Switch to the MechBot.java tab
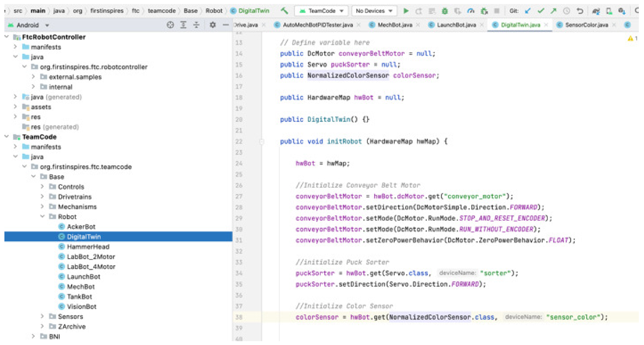The image size is (644, 345). tap(395, 25)
